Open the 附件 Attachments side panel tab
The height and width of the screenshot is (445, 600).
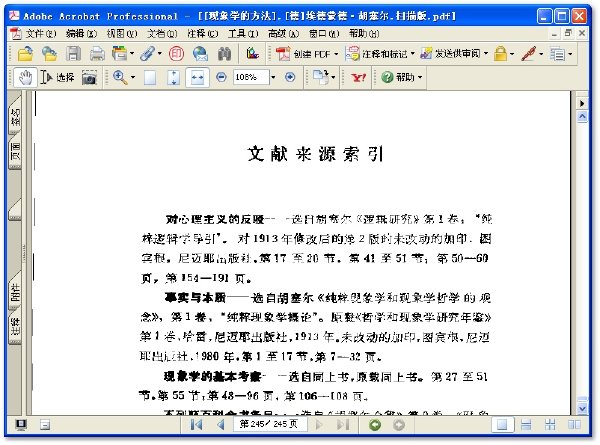tap(15, 292)
